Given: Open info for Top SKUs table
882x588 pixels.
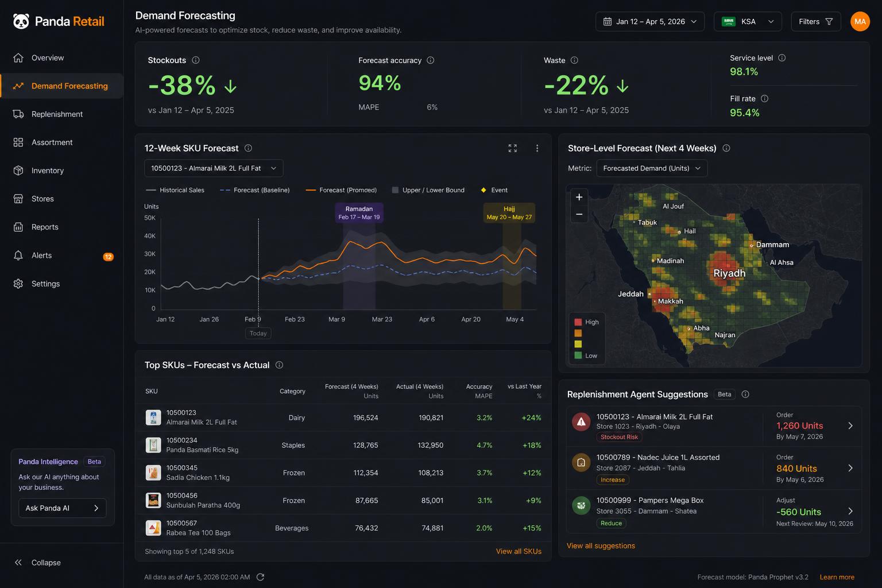Looking at the screenshot, I should (279, 365).
